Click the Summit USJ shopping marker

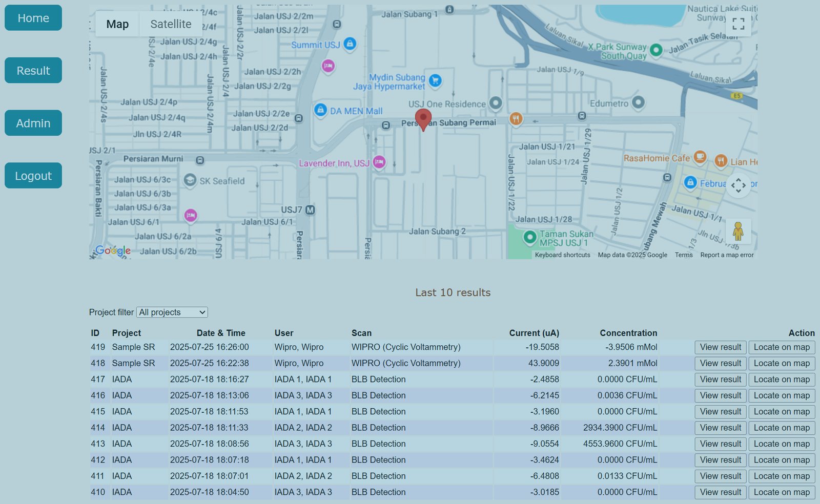(x=350, y=44)
